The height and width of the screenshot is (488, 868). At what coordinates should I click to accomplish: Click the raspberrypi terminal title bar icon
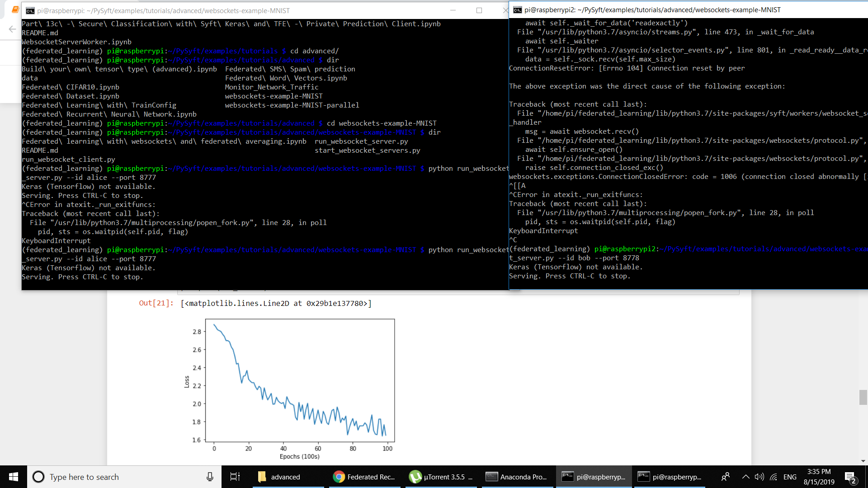point(30,10)
